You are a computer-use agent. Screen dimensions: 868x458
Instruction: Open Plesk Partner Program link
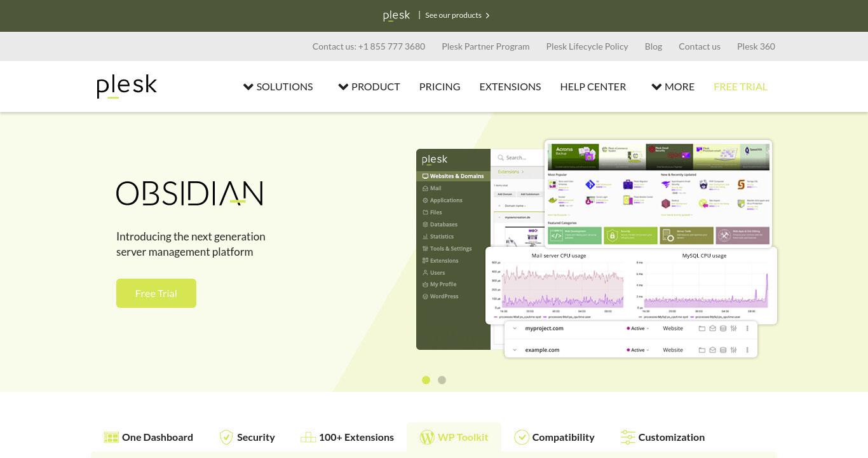485,46
